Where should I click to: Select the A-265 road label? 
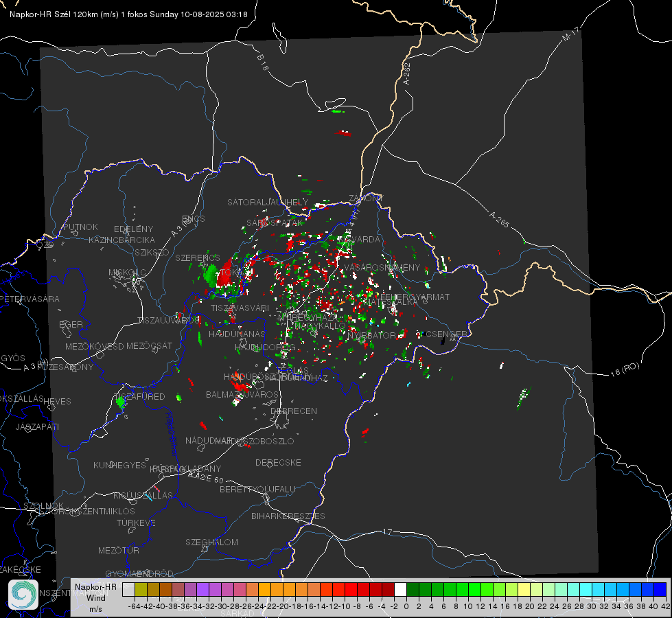click(499, 220)
